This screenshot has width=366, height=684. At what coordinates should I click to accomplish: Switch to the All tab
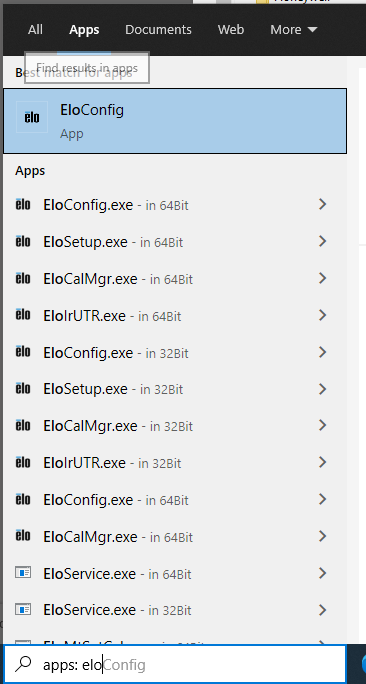[x=35, y=30]
